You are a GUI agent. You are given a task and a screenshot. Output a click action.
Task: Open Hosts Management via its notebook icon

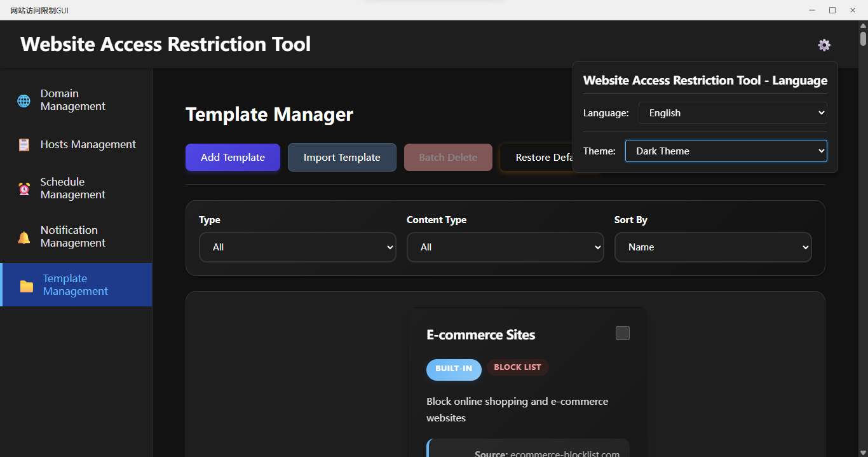[24, 144]
